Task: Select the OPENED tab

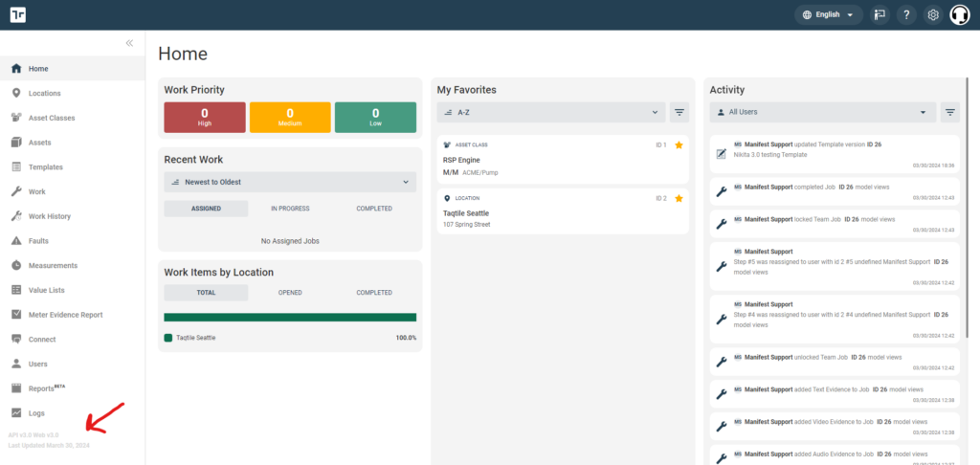Action: click(290, 293)
